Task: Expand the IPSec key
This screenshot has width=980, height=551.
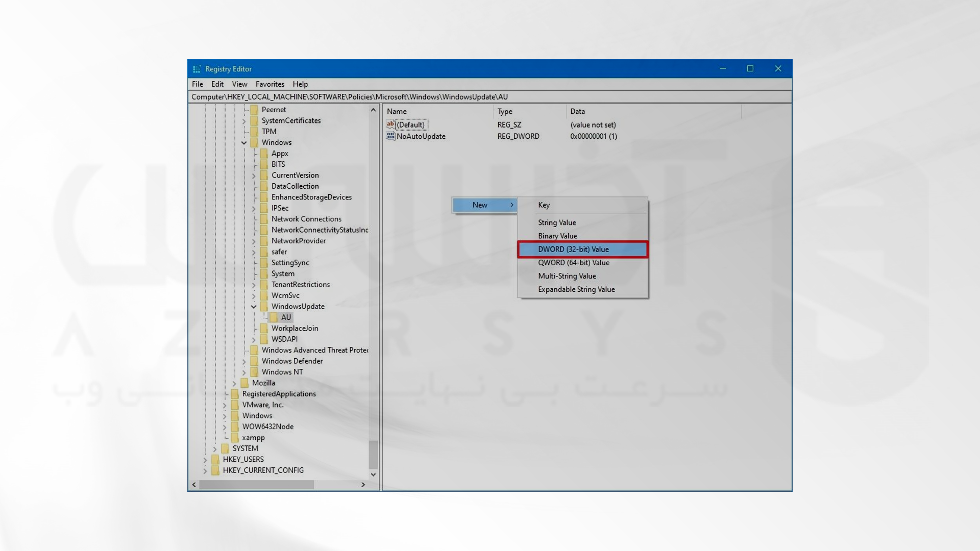Action: [254, 208]
